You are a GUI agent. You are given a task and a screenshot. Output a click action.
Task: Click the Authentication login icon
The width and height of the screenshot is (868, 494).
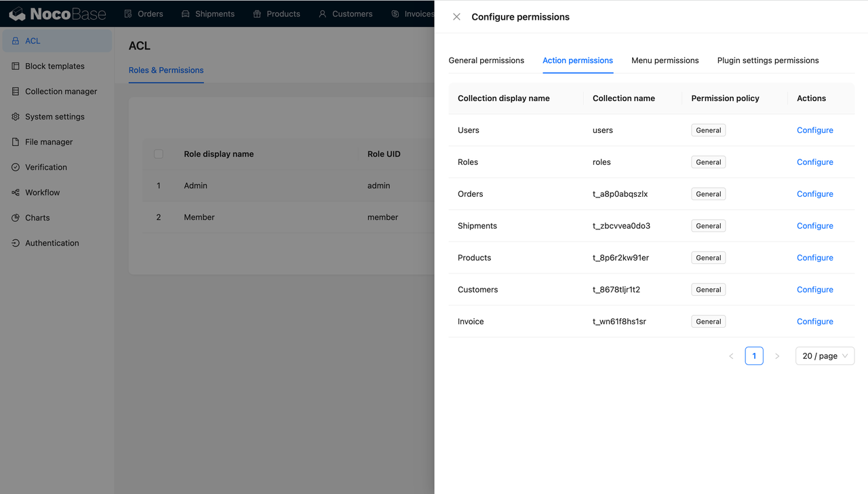16,243
